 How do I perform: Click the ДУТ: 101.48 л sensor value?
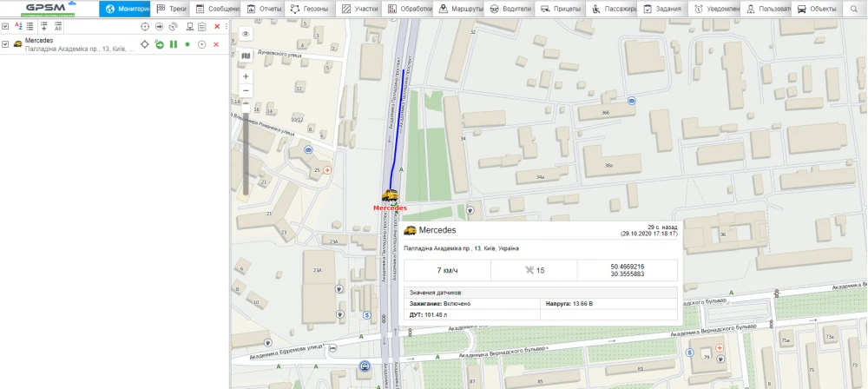click(x=428, y=314)
